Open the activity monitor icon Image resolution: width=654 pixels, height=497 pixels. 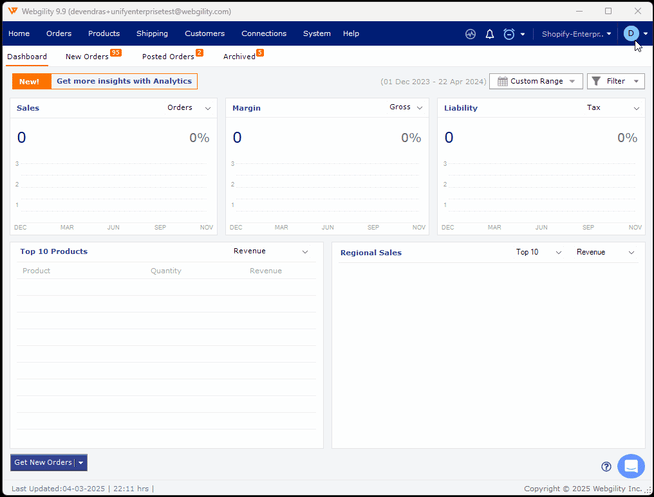click(471, 34)
